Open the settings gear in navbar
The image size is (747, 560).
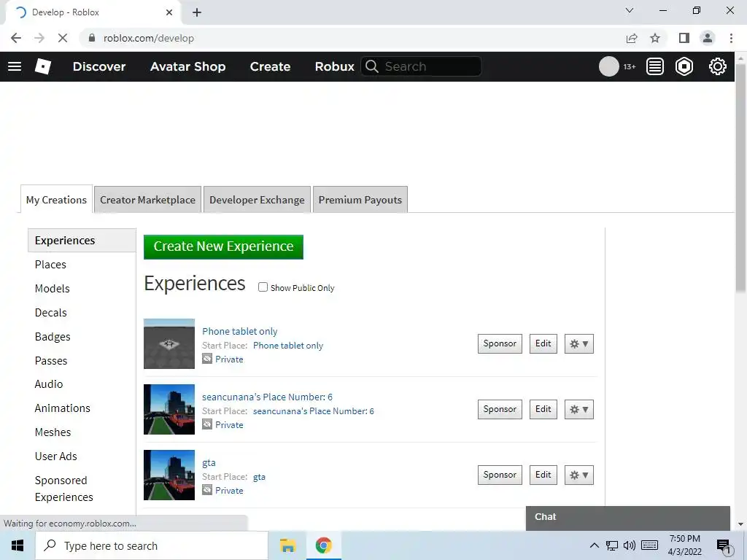click(x=718, y=66)
